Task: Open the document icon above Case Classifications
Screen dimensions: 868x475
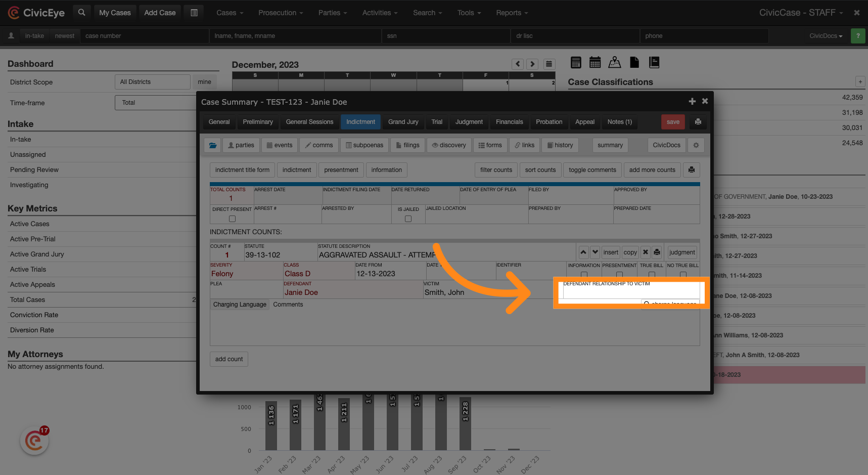Action: pyautogui.click(x=634, y=62)
